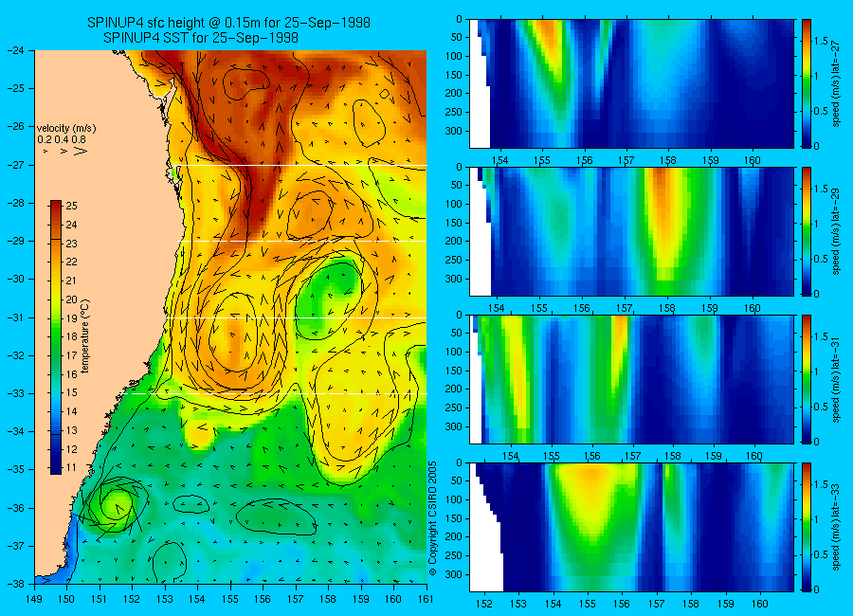The height and width of the screenshot is (616, 853).
Task: Click the '161' longitude tick below the map
Action: tap(426, 599)
